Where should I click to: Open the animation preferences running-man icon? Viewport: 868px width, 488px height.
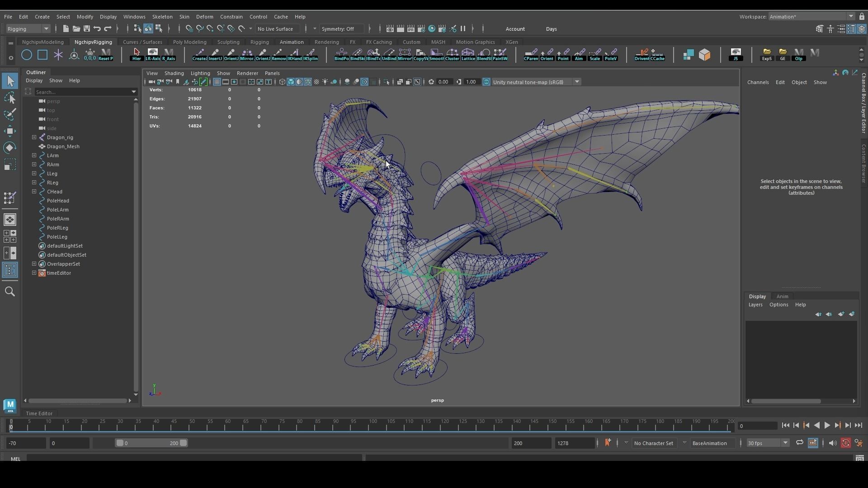pyautogui.click(x=859, y=443)
